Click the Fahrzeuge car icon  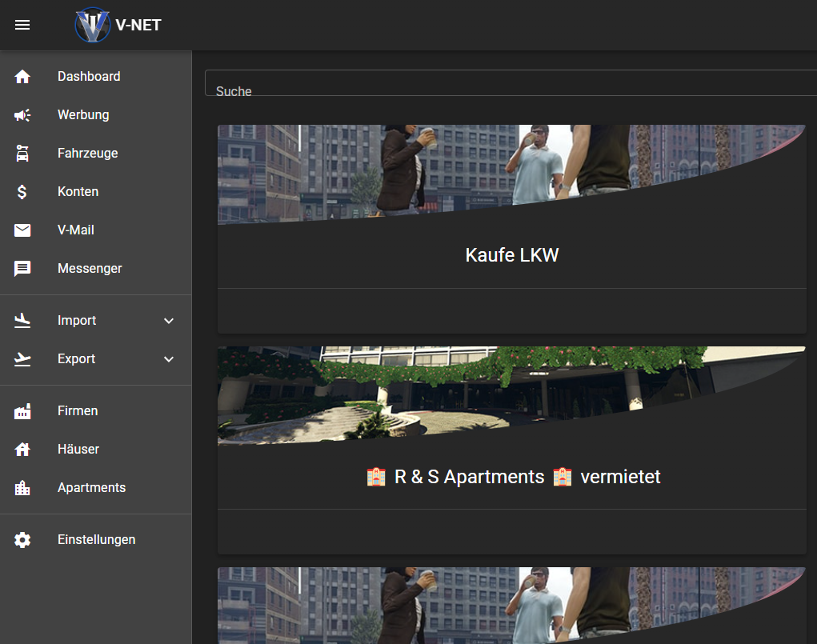pyautogui.click(x=22, y=153)
